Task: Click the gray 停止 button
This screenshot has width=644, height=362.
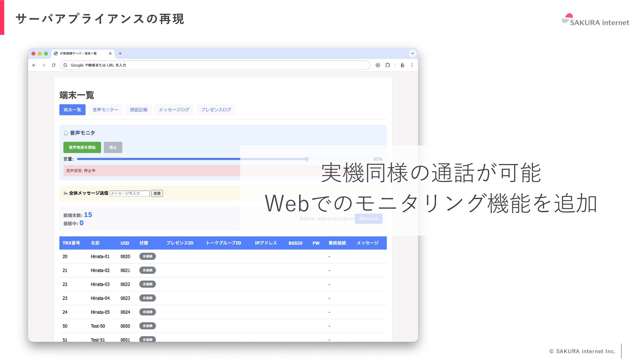Action: click(x=113, y=147)
